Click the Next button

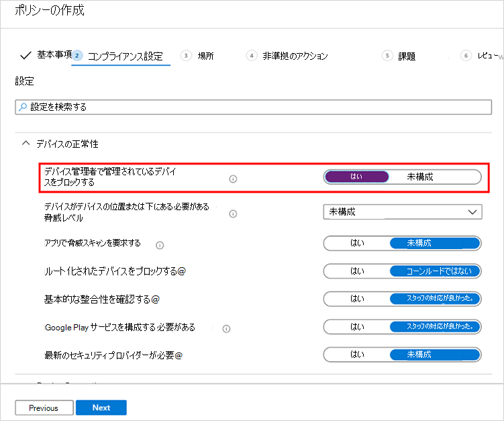[101, 408]
